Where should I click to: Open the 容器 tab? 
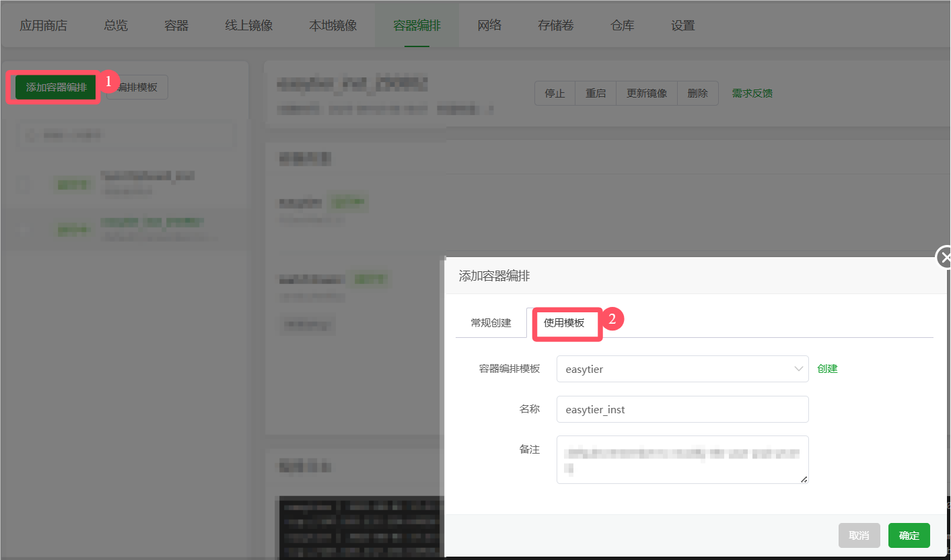175,25
